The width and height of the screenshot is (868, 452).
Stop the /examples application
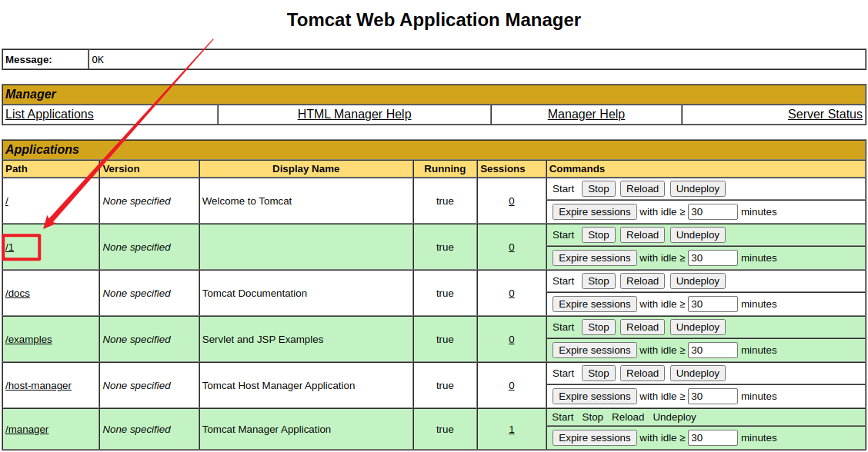point(599,327)
